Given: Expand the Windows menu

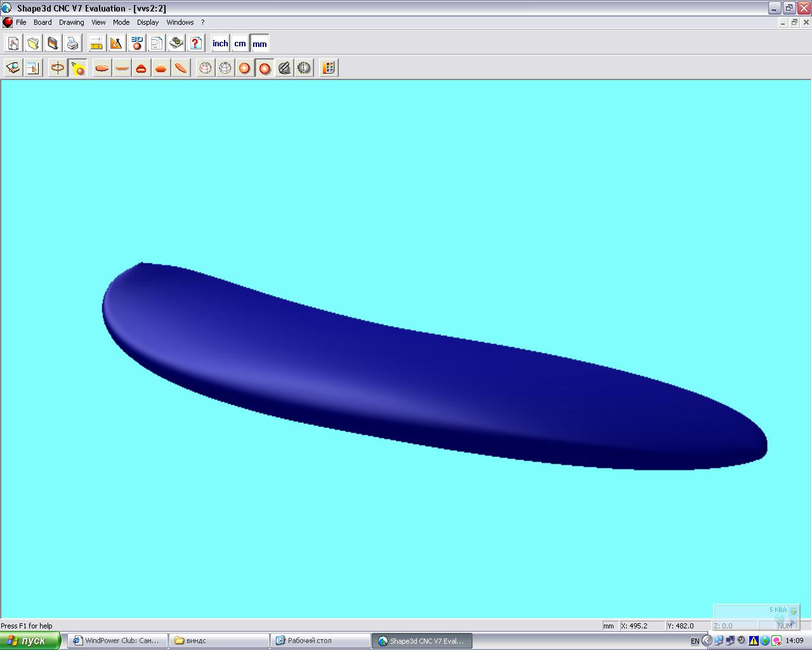Looking at the screenshot, I should [x=180, y=22].
